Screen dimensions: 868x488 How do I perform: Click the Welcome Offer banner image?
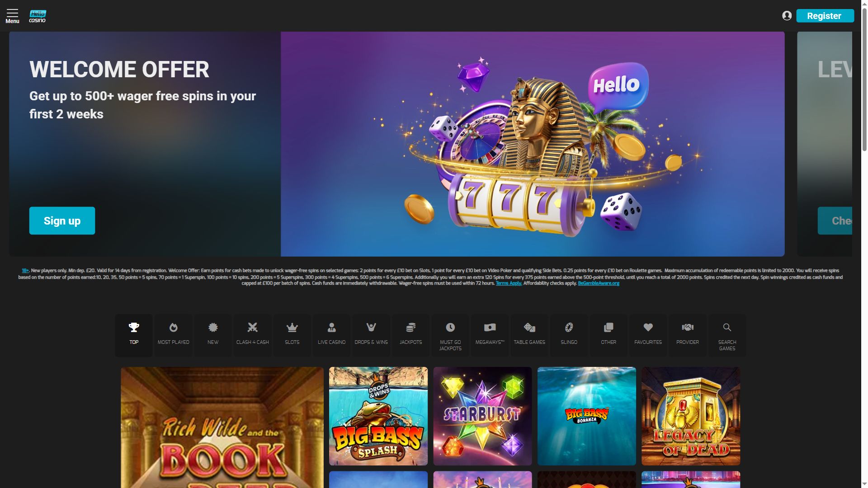tap(533, 144)
